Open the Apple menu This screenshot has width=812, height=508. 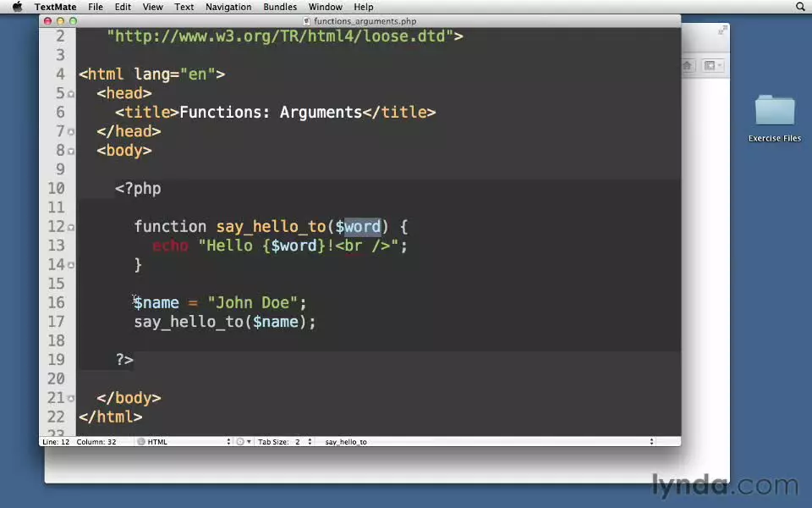pyautogui.click(x=17, y=7)
